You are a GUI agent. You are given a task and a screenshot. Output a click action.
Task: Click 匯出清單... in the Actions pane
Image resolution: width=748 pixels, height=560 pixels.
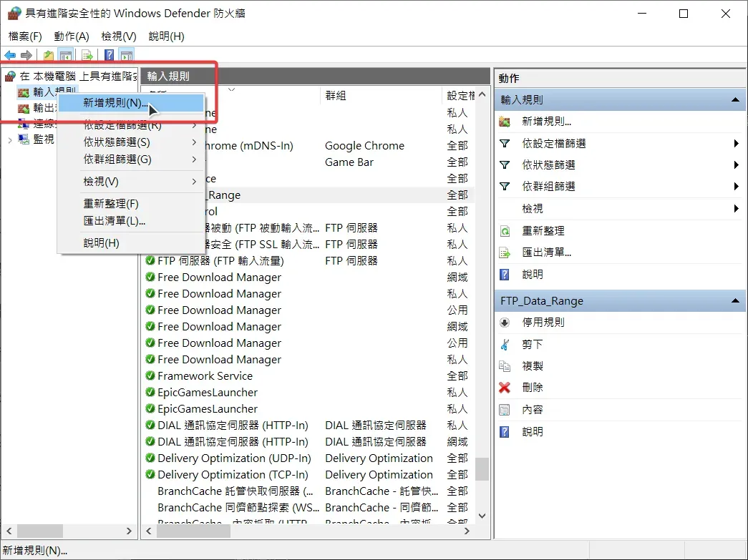[x=546, y=252]
